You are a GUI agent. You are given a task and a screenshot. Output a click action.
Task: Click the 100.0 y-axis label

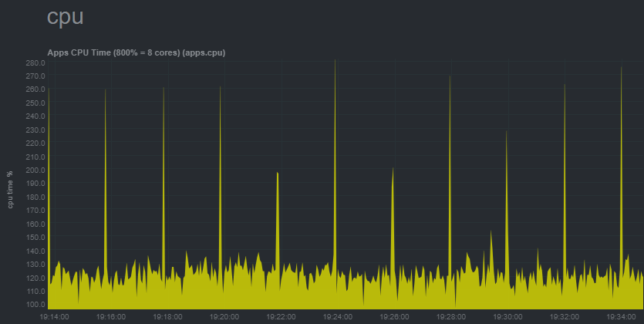click(35, 304)
